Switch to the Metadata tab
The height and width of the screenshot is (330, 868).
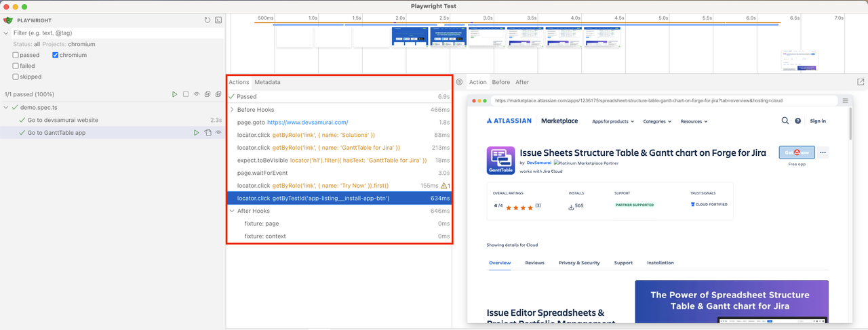click(x=267, y=82)
